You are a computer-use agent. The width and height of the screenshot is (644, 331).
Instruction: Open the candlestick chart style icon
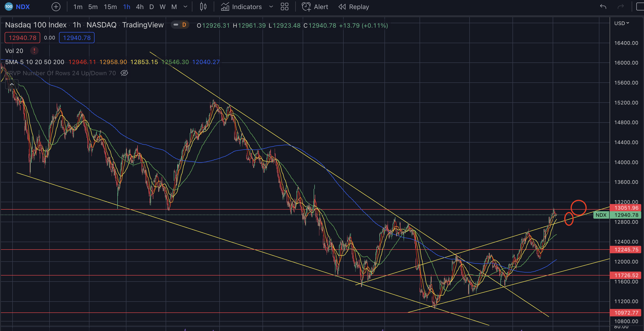point(203,7)
